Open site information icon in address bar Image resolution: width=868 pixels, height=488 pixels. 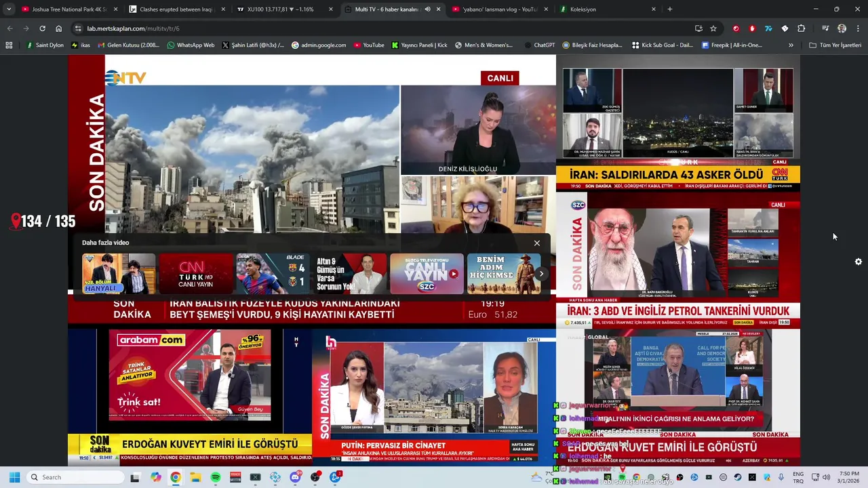tap(78, 28)
